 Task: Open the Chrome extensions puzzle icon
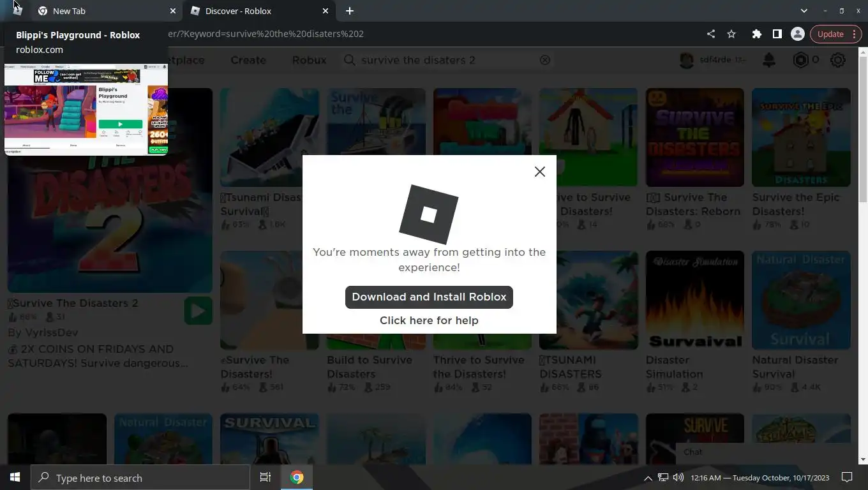click(x=756, y=34)
